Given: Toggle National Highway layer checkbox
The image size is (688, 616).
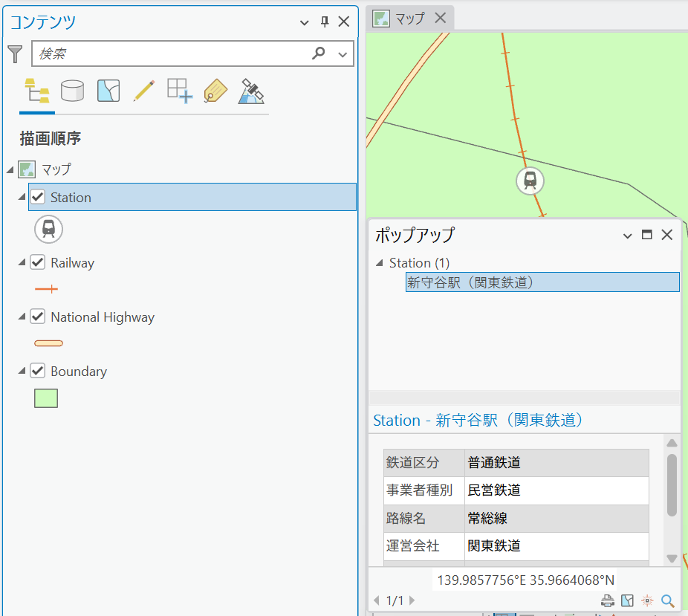Looking at the screenshot, I should click(x=38, y=317).
